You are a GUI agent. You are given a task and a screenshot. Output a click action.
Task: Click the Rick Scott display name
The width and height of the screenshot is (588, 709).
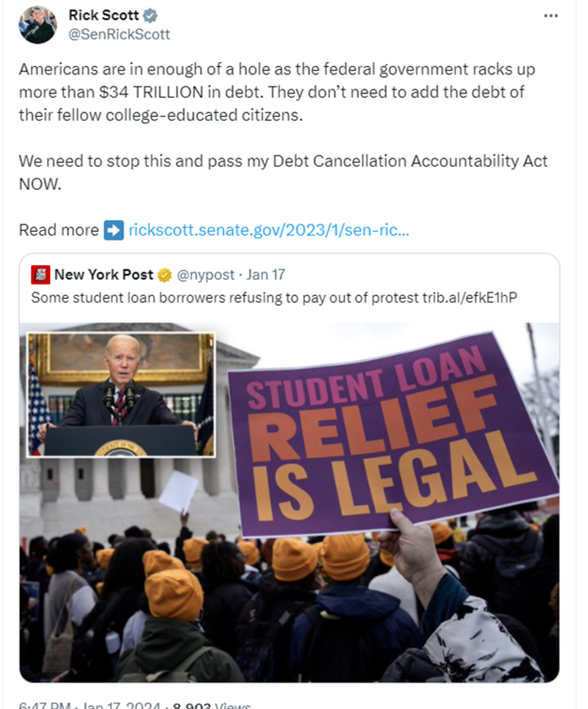pos(104,15)
